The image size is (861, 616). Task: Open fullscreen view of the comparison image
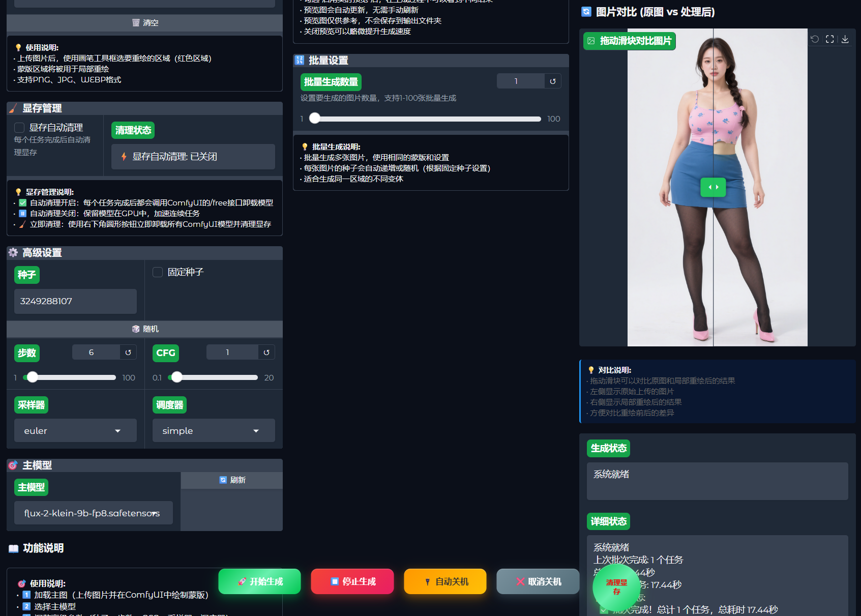(x=829, y=39)
